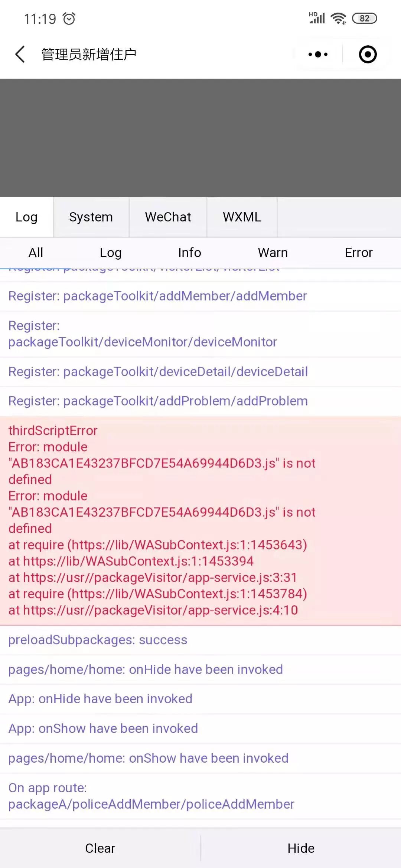The height and width of the screenshot is (868, 401).
Task: Filter console by Log level
Action: pyautogui.click(x=111, y=253)
